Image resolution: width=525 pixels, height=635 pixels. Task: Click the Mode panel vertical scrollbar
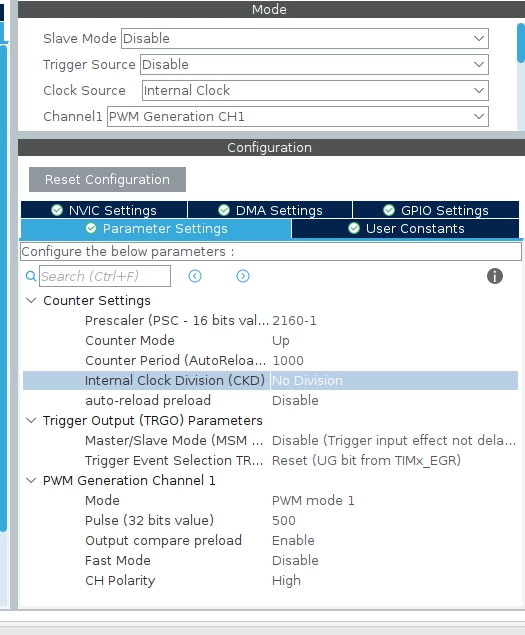pos(521,43)
